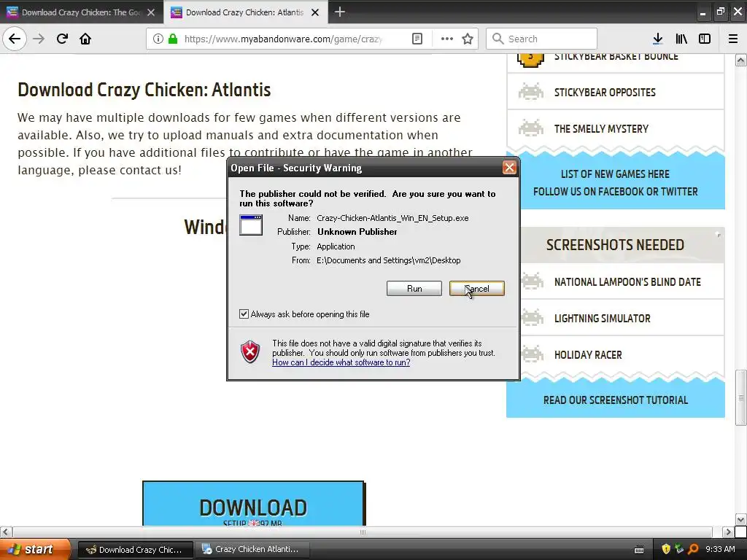This screenshot has height=560, width=747.
Task: Close The Good tab via its X
Action: 151,12
